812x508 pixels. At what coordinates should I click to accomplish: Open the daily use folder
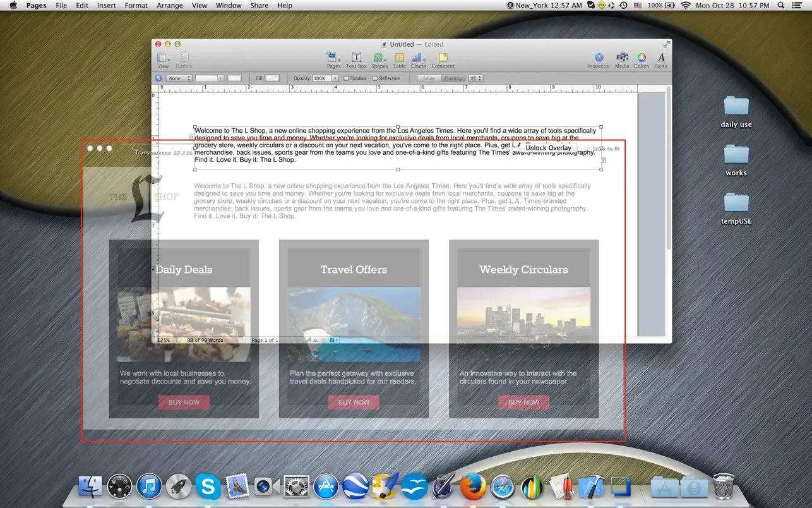[x=736, y=106]
